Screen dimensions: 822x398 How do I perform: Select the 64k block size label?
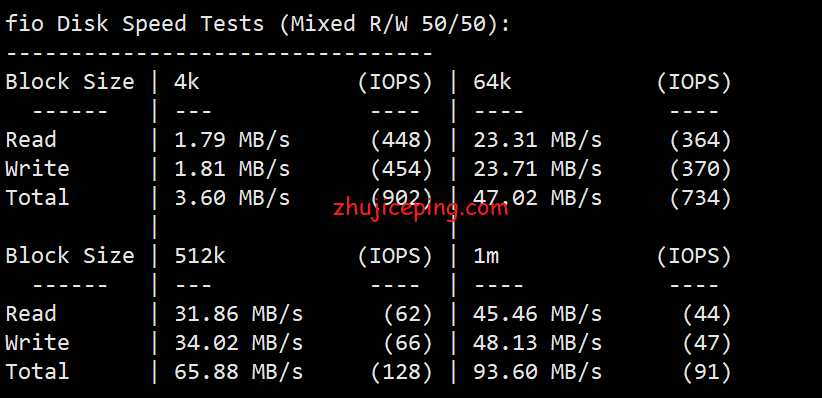click(492, 82)
